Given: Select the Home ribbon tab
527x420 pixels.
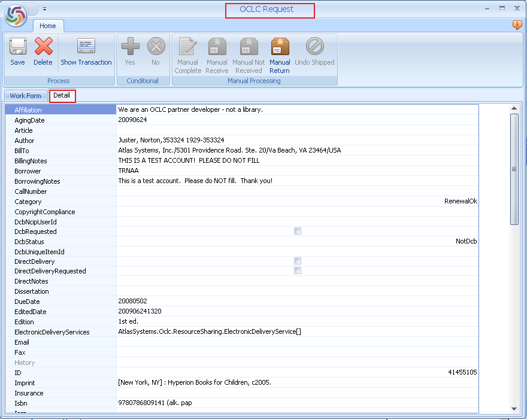Looking at the screenshot, I should 48,26.
